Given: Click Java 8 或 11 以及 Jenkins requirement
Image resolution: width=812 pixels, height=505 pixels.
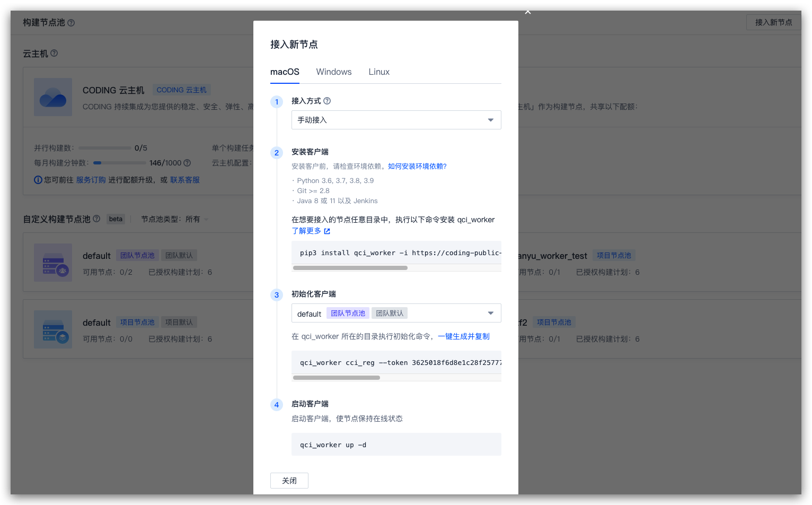Looking at the screenshot, I should pyautogui.click(x=338, y=201).
